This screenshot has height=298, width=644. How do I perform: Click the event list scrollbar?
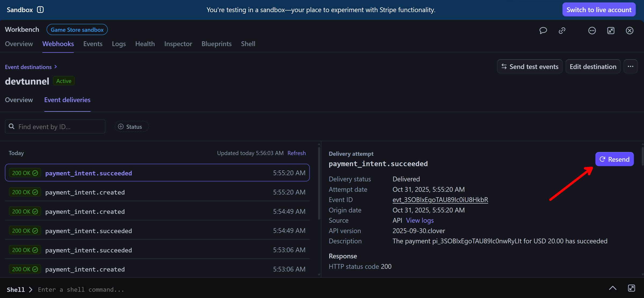tap(319, 183)
